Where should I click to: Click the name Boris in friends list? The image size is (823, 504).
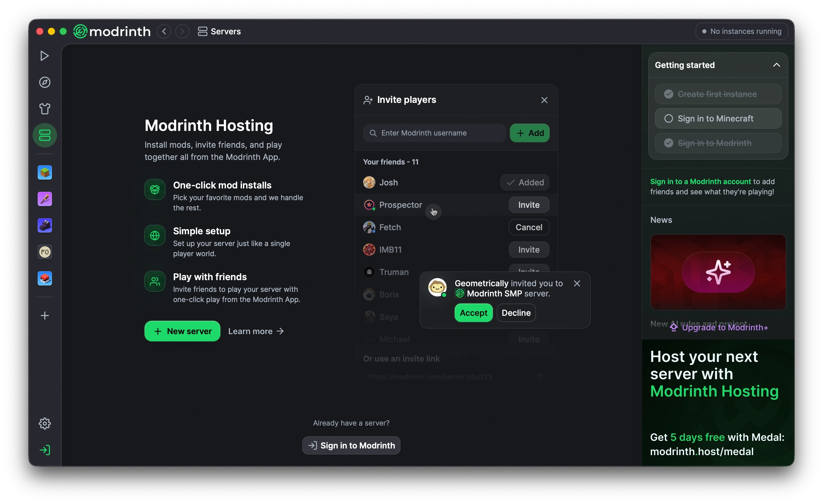389,294
